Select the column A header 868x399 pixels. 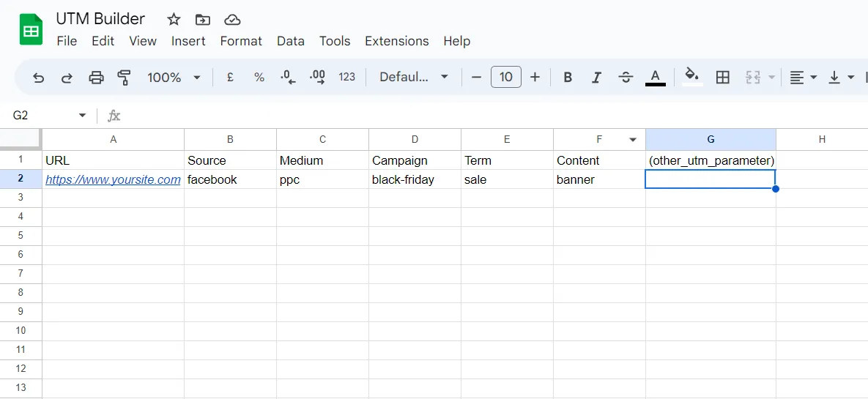[x=114, y=139]
